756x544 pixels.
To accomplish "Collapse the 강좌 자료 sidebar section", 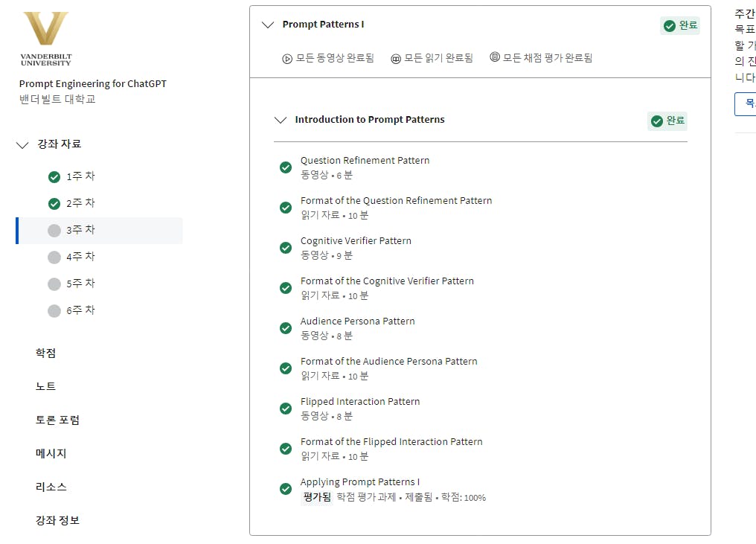I will tap(22, 145).
